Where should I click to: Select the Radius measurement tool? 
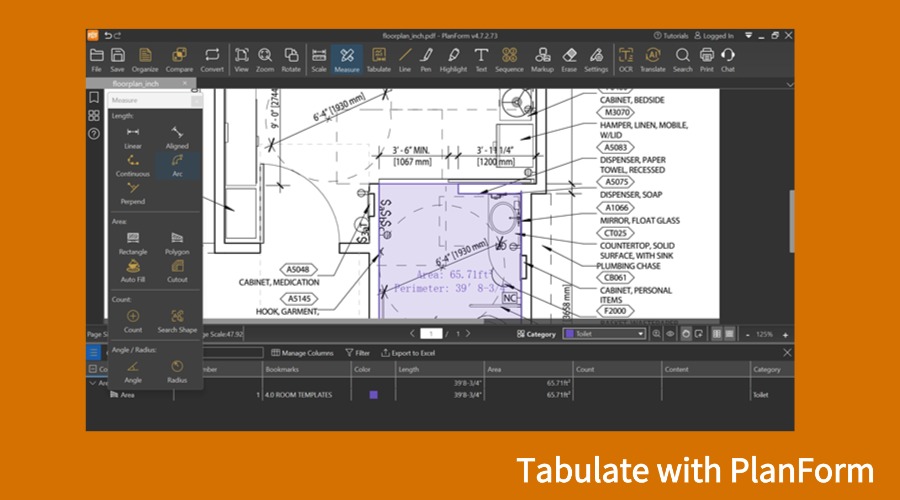point(177,372)
